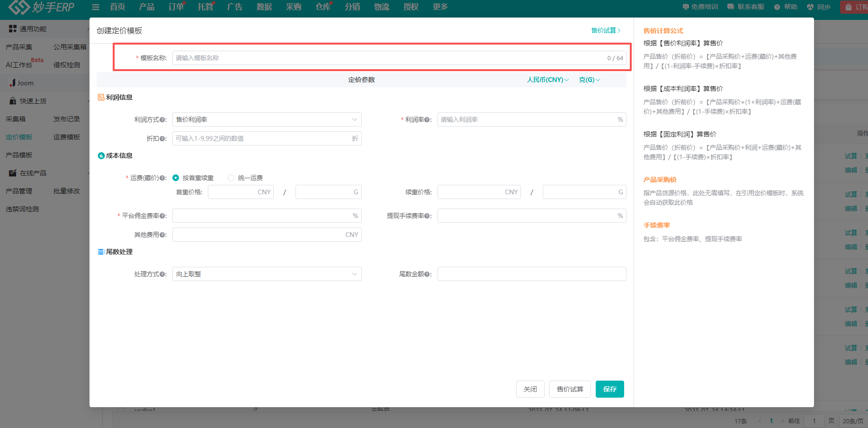Viewport: 868px width, 428px height.
Task: Click the help icon beside 尾数金额
Action: (428, 274)
